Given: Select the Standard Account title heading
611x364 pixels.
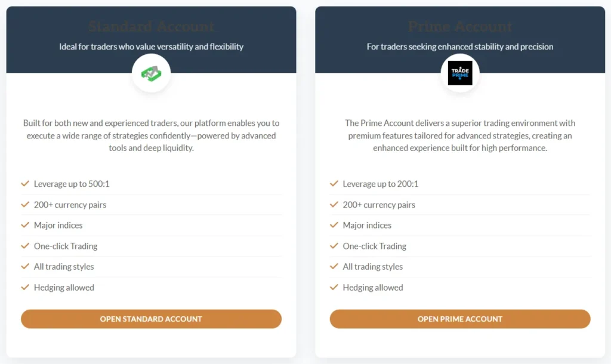Looking at the screenshot, I should tap(151, 26).
